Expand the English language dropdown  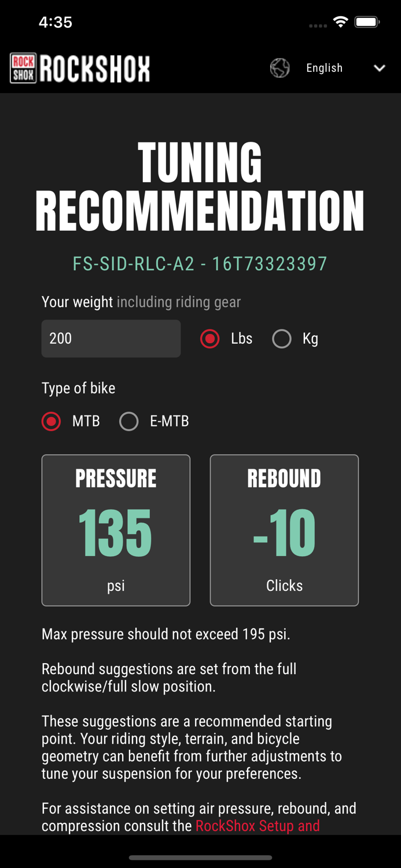pos(324,68)
